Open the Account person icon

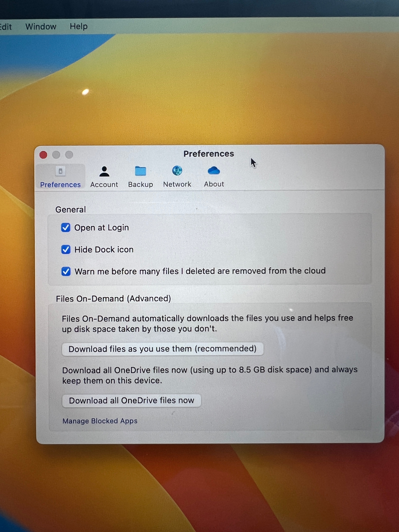point(104,172)
